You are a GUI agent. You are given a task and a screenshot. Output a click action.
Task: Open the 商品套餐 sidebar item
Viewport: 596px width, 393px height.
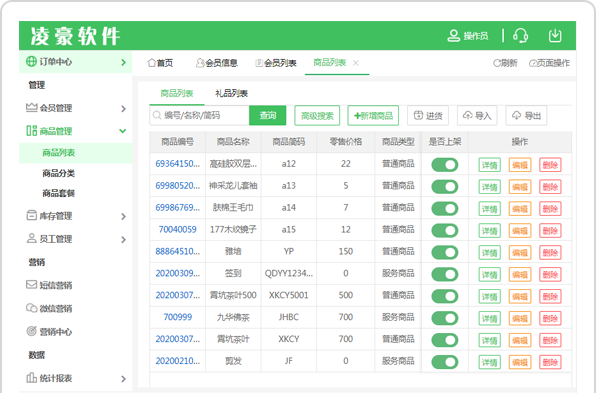(59, 193)
